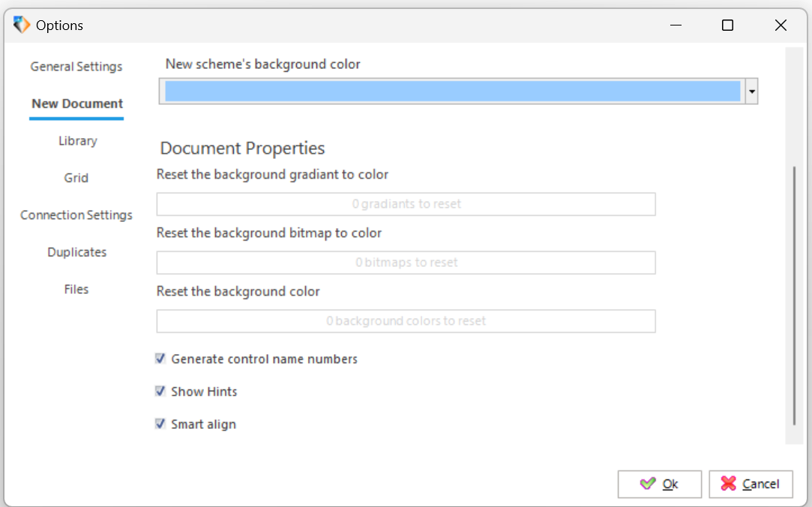Open the General Settings tab
Screen dimensions: 812x507
coord(76,66)
